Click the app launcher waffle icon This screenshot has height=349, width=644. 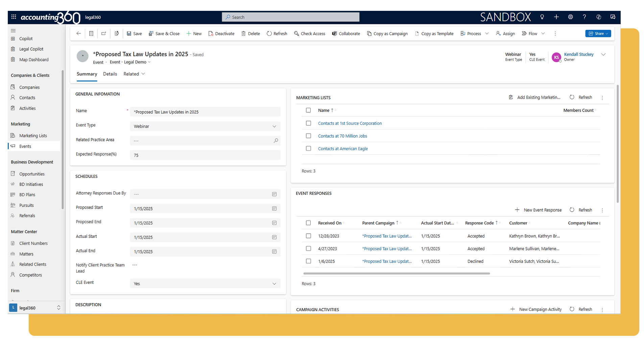(14, 17)
